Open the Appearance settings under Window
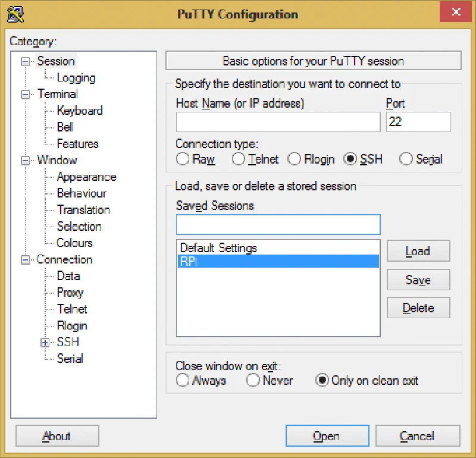 (x=86, y=177)
